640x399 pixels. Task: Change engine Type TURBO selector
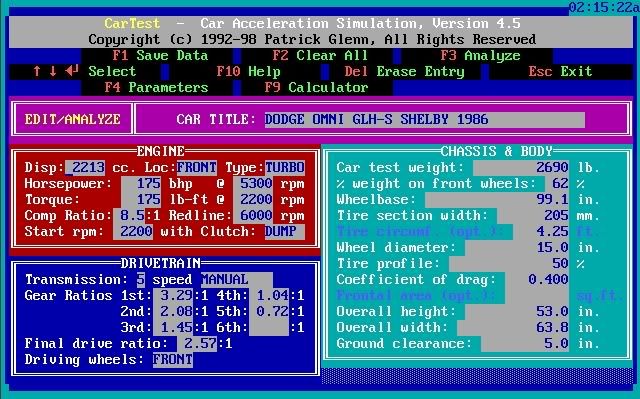(284, 167)
